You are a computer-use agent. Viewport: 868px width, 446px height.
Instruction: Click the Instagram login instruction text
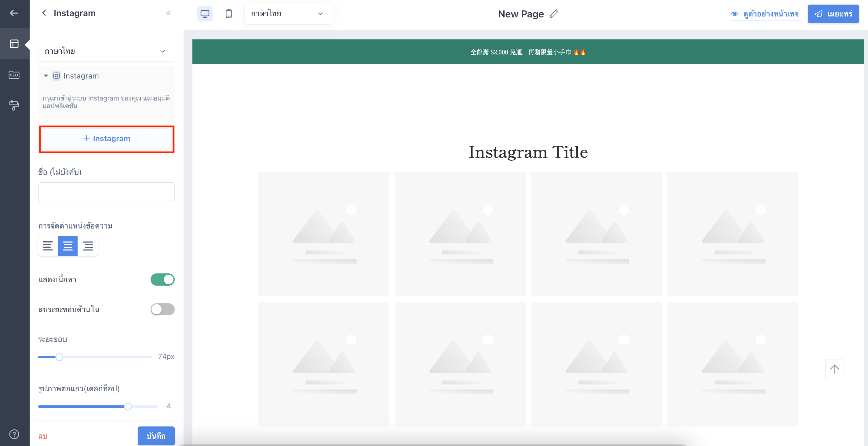[107, 102]
